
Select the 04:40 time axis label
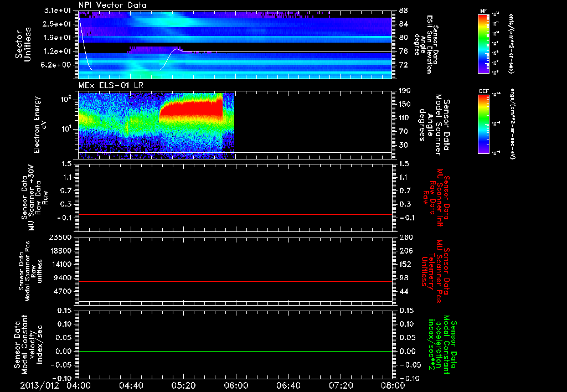tap(131, 385)
